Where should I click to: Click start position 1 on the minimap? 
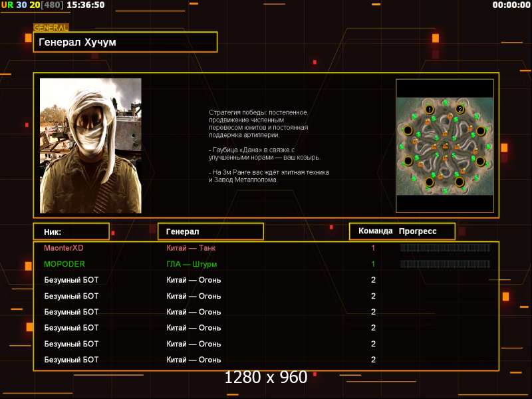click(430, 109)
